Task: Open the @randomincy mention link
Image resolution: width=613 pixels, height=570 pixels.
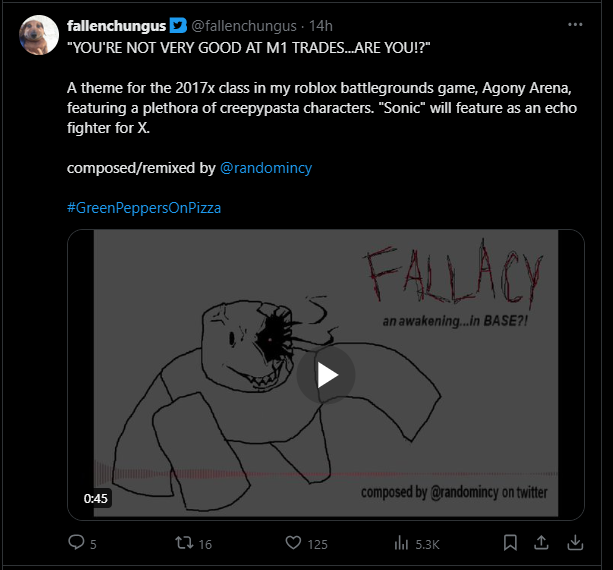Action: (265, 168)
